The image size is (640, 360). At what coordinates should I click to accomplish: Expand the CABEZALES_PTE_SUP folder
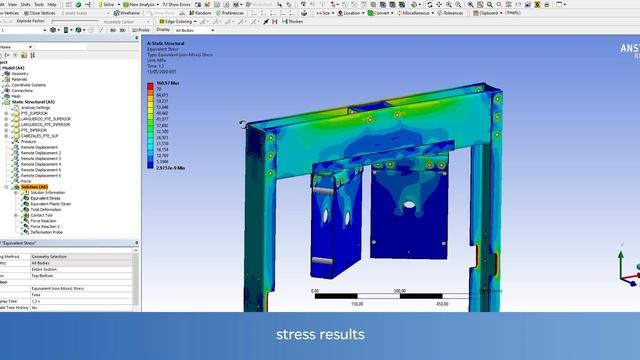pyautogui.click(x=6, y=136)
